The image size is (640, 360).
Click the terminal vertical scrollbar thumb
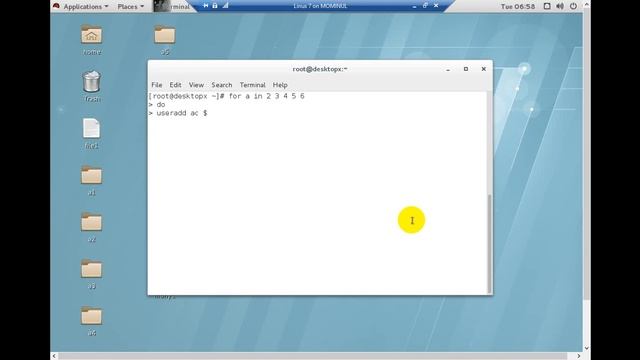489,244
